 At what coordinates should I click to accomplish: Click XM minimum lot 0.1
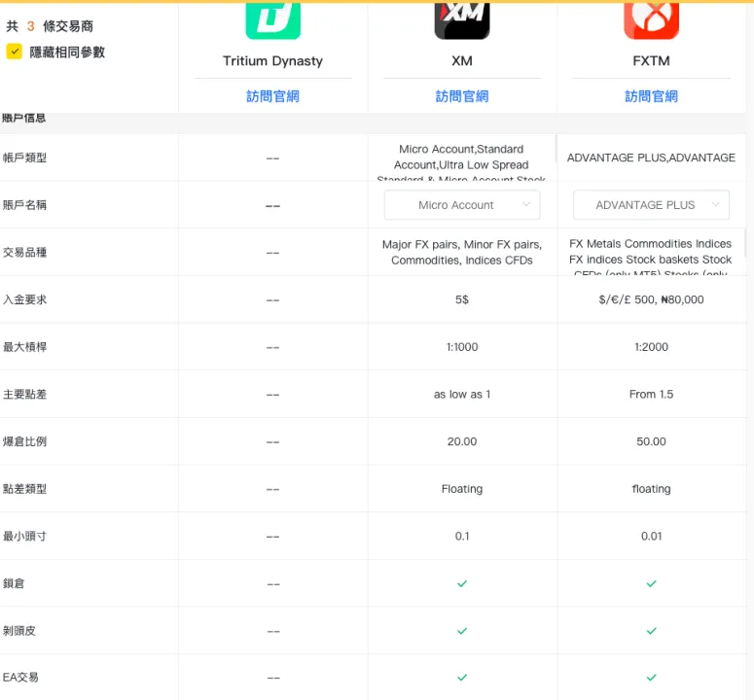461,536
